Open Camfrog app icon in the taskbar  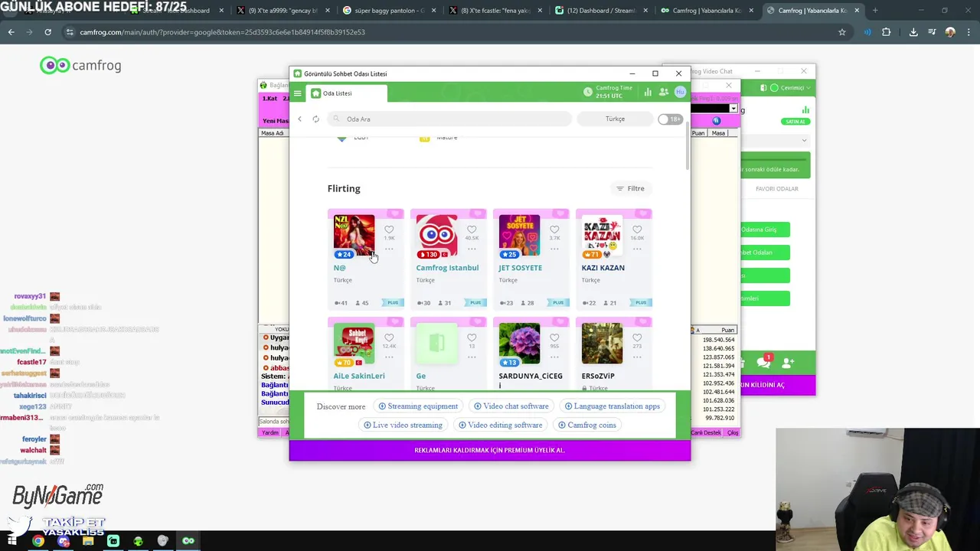188,541
